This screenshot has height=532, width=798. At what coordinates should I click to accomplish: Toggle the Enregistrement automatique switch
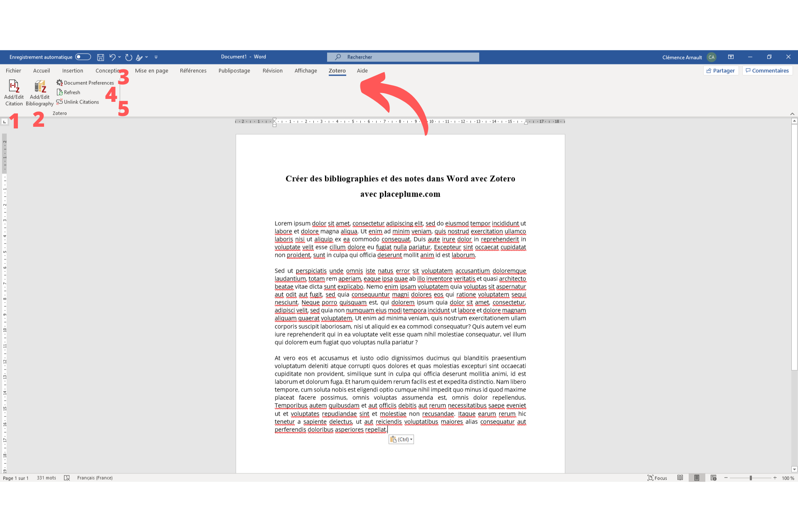83,57
